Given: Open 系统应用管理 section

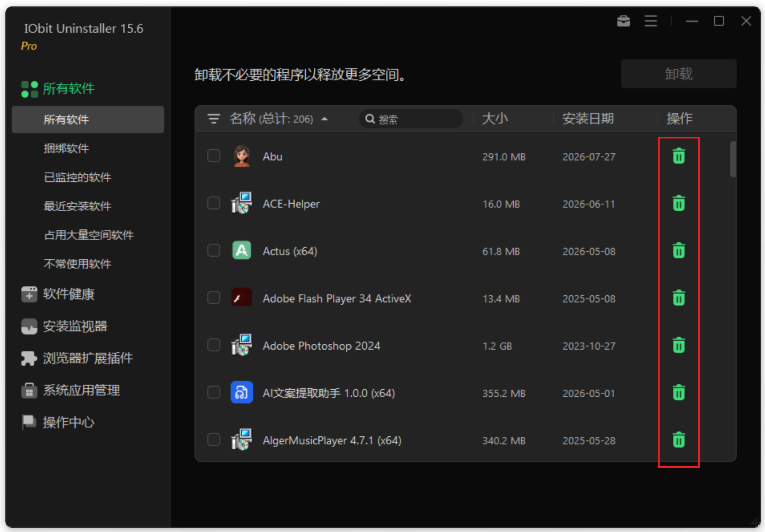Looking at the screenshot, I should pos(71,390).
